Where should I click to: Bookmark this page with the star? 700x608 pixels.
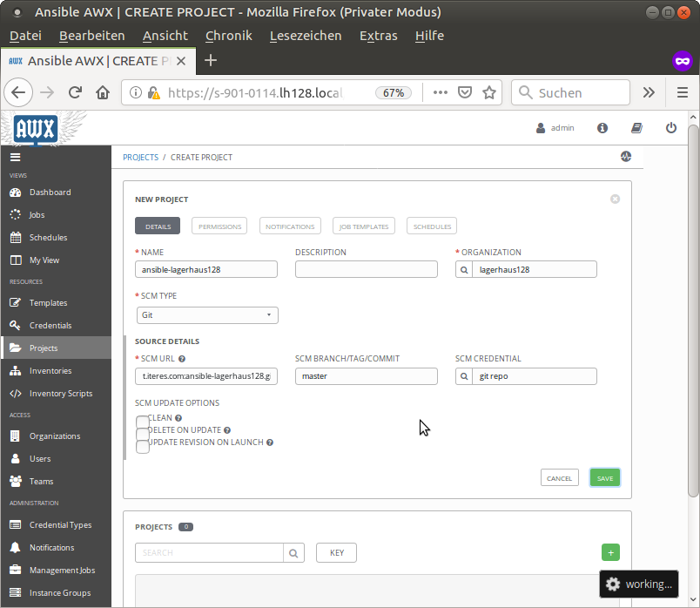coord(489,92)
